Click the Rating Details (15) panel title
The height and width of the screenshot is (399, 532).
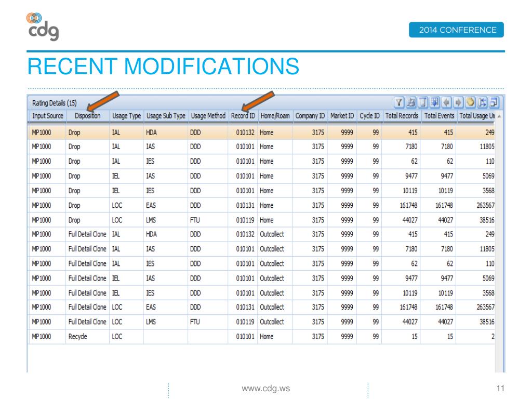click(x=54, y=103)
